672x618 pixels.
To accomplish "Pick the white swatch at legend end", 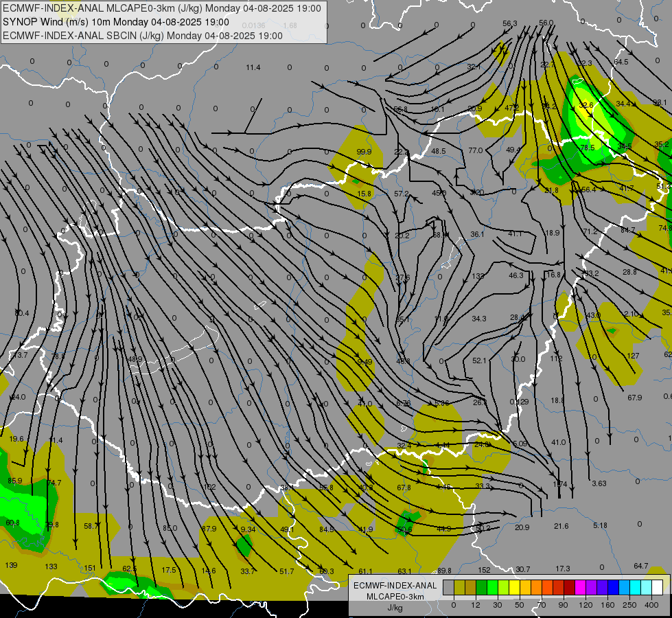I will pyautogui.click(x=657, y=588).
